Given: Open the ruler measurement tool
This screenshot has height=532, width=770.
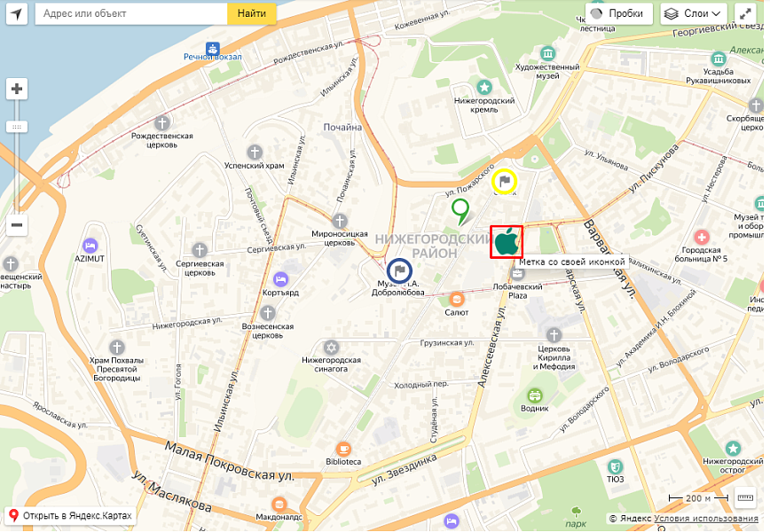Looking at the screenshot, I should (745, 497).
